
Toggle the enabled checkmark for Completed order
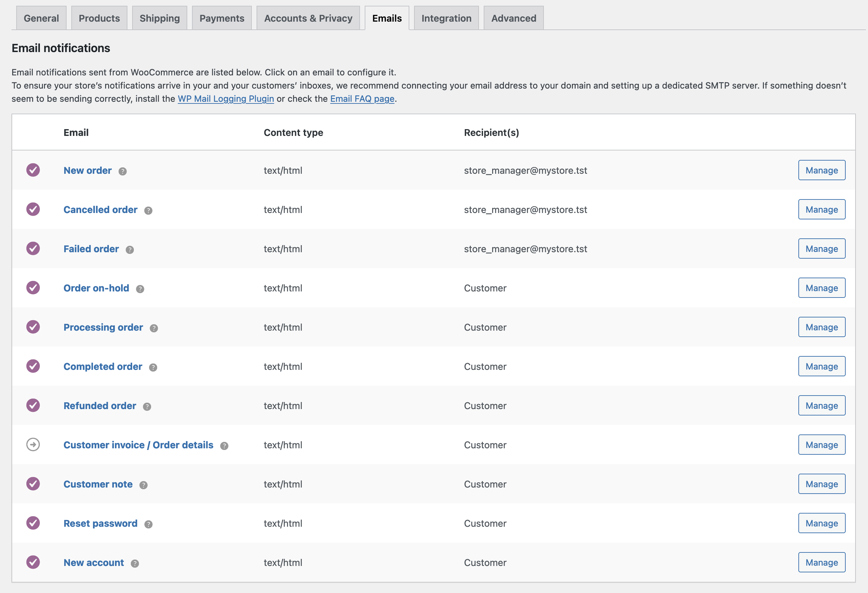coord(33,366)
